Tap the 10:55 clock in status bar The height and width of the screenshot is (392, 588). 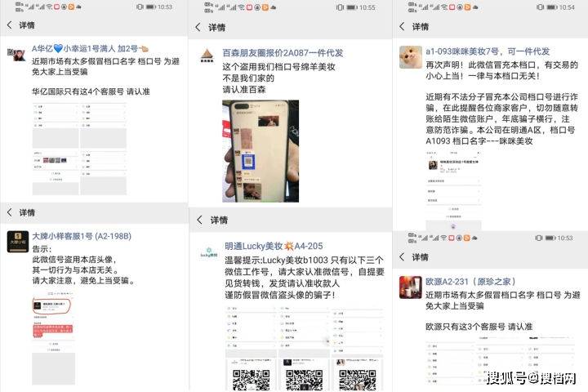tap(367, 7)
